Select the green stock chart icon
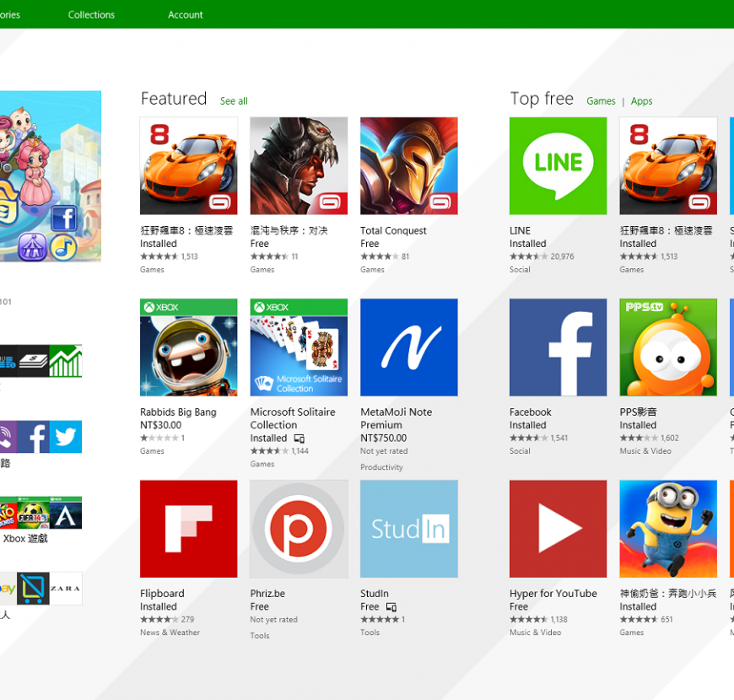This screenshot has width=734, height=700. coord(66,361)
